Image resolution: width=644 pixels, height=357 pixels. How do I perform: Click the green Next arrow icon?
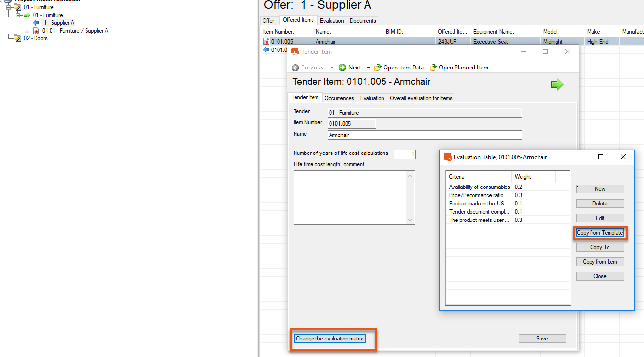(x=342, y=68)
